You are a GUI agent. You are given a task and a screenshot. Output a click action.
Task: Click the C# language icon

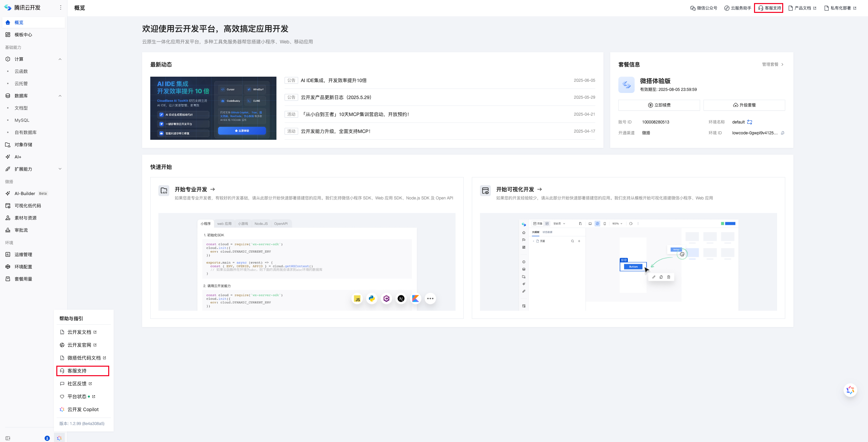click(x=386, y=299)
